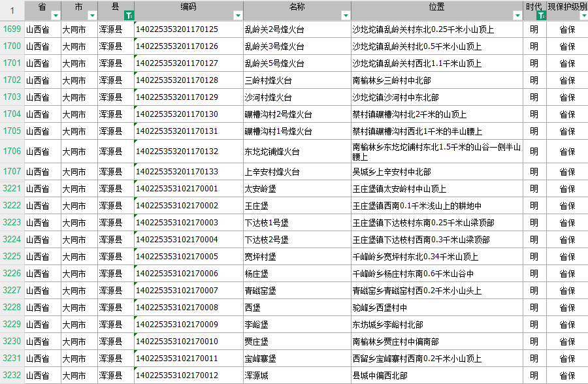Select location cell 东坊城乡李峪村北部
This screenshot has width=588, height=384.
(x=437, y=325)
